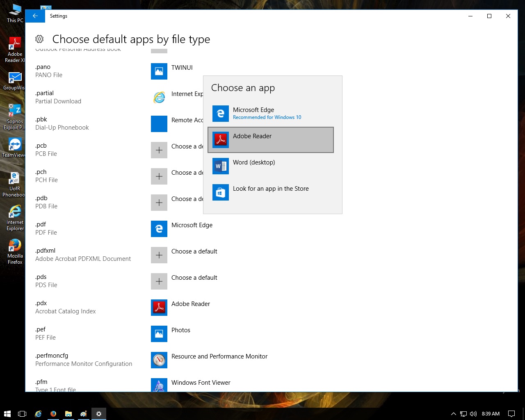Click the Firefox taskbar icon
Viewport: 525px width, 420px height.
coord(53,414)
